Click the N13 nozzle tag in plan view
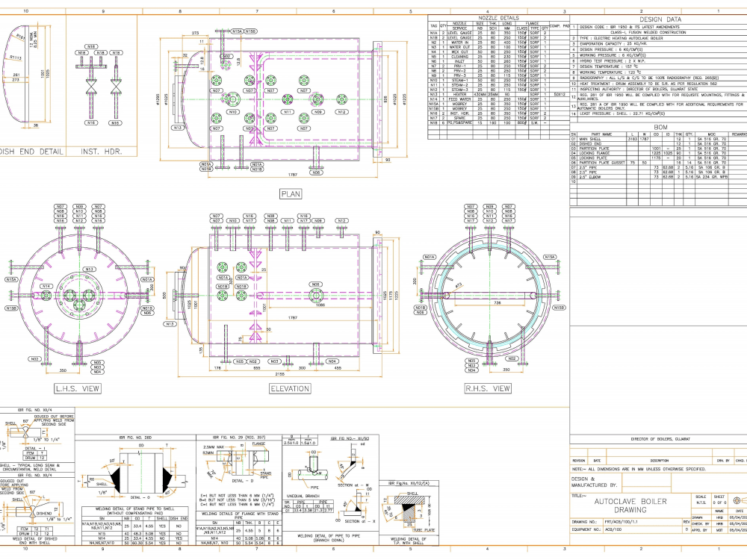The height and width of the screenshot is (560, 747). point(178,128)
